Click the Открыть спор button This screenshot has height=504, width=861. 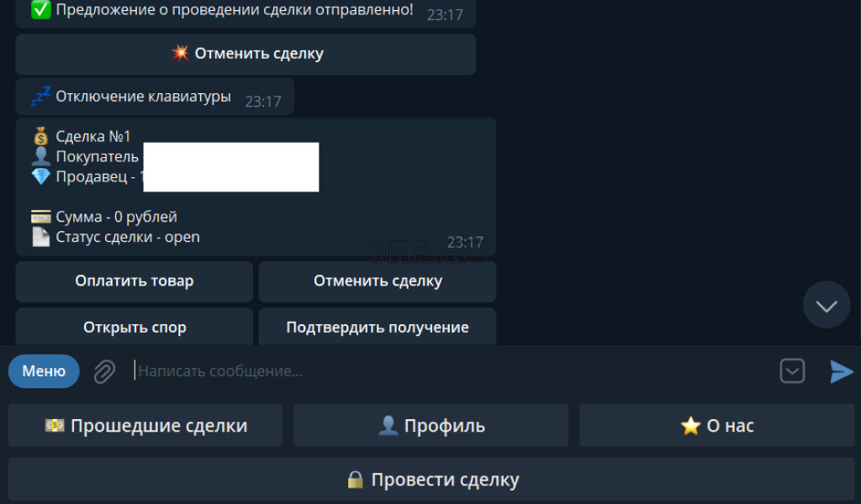tap(135, 327)
